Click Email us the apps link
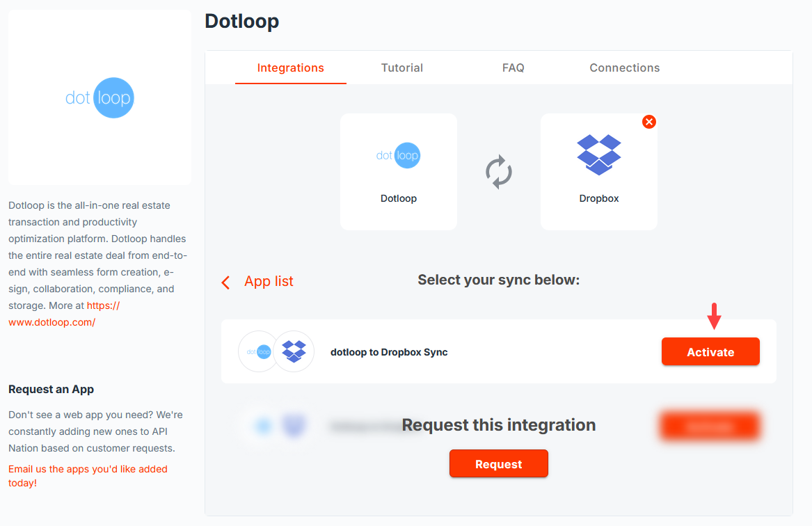The height and width of the screenshot is (526, 812). coord(88,476)
